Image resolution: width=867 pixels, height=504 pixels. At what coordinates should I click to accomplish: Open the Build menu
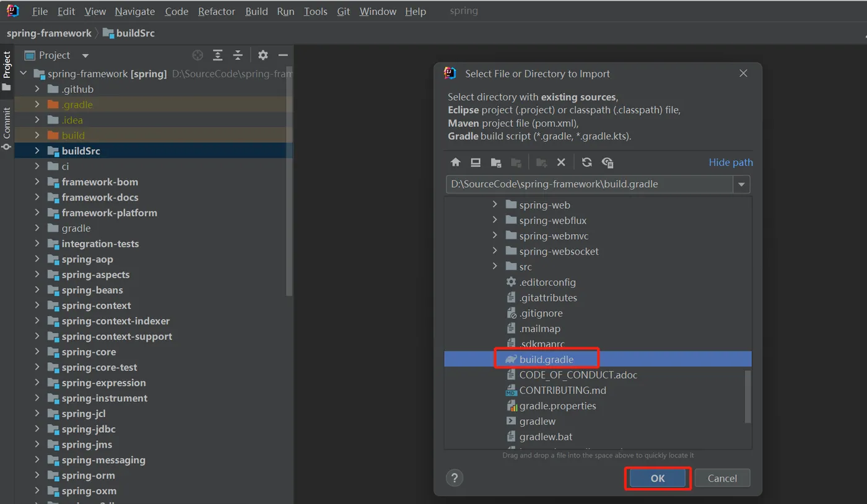pos(256,11)
